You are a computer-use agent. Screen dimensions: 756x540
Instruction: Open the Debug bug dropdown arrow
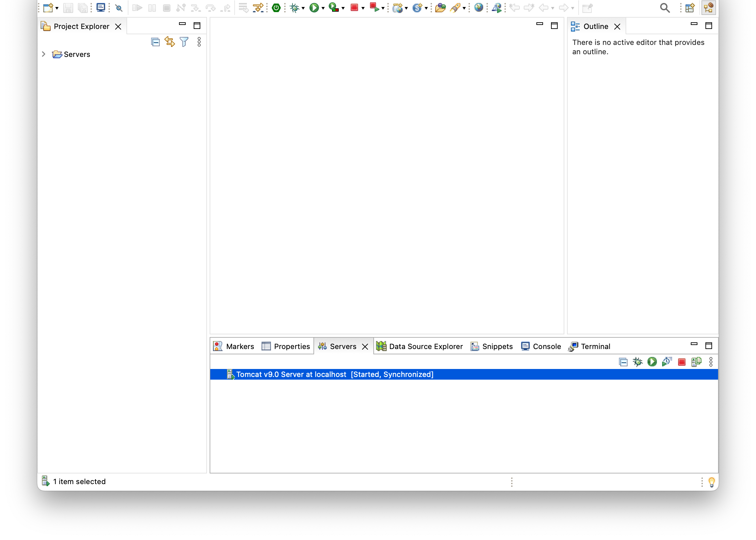tap(303, 8)
